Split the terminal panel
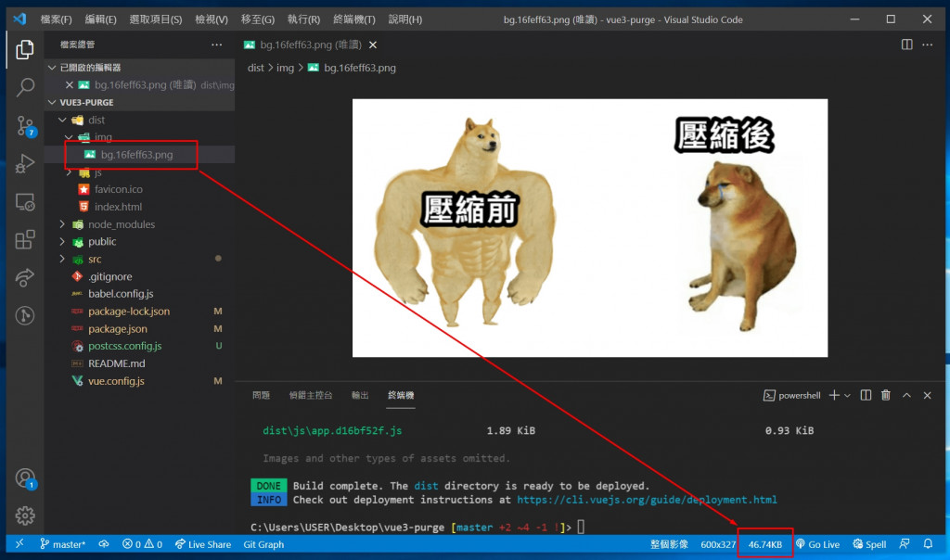 click(866, 395)
